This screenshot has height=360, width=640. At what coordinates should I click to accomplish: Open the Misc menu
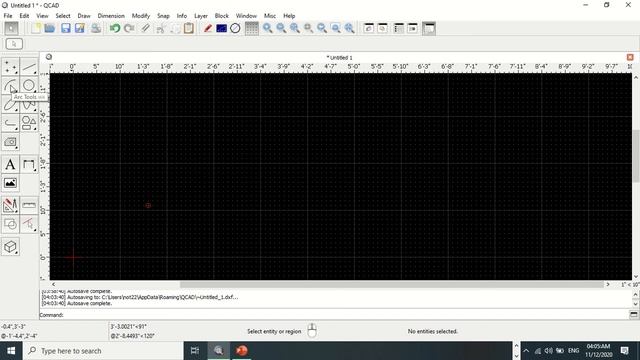tap(270, 16)
